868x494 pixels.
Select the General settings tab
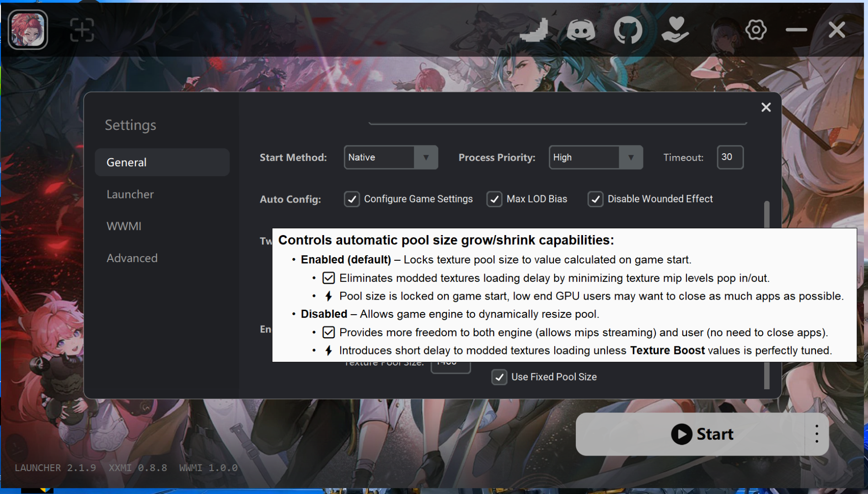click(162, 162)
